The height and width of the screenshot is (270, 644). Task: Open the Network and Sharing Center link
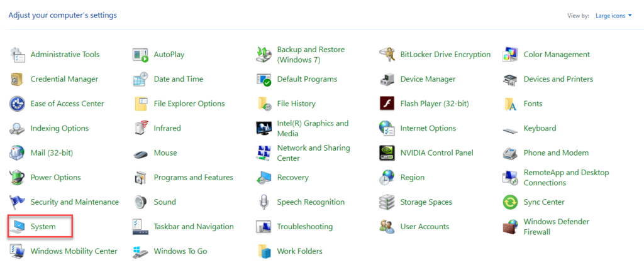(313, 153)
